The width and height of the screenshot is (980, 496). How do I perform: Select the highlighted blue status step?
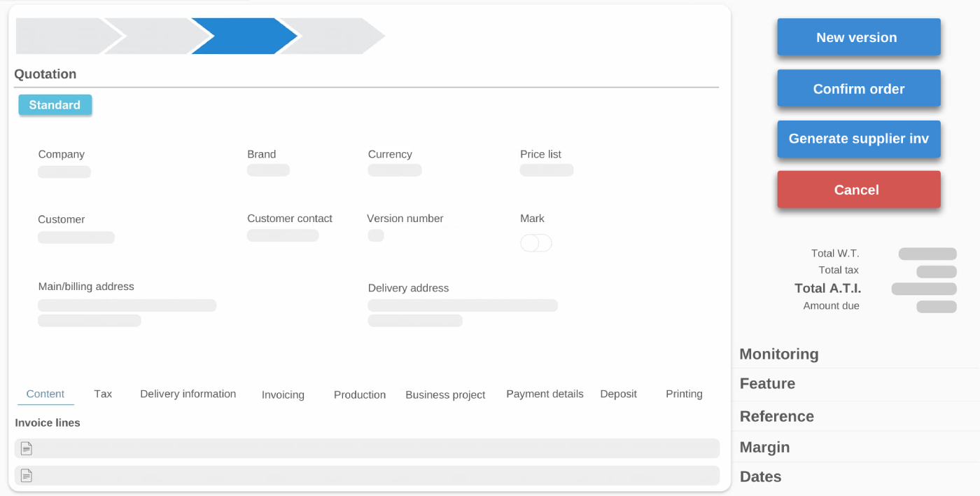[x=244, y=36]
